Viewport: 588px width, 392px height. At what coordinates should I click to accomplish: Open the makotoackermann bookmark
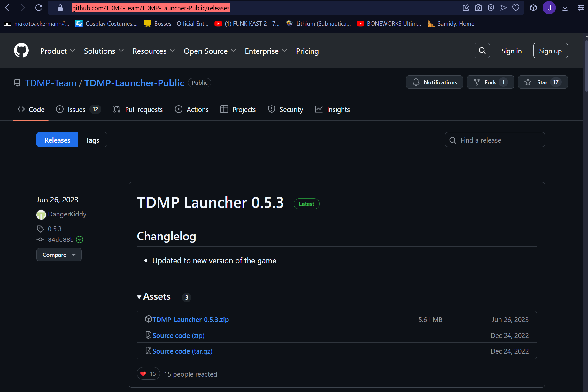point(36,24)
